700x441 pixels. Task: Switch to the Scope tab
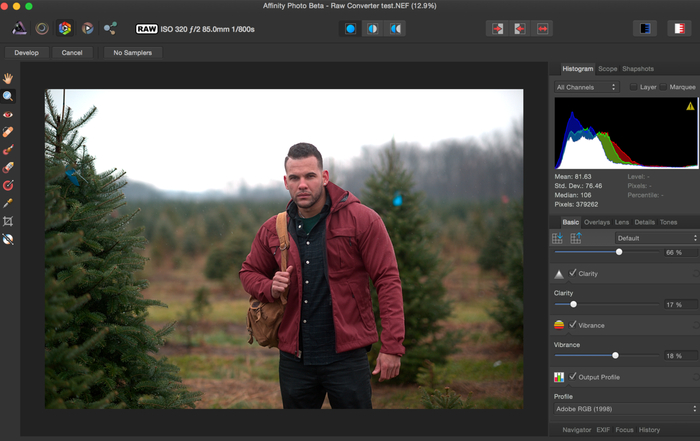tap(607, 69)
